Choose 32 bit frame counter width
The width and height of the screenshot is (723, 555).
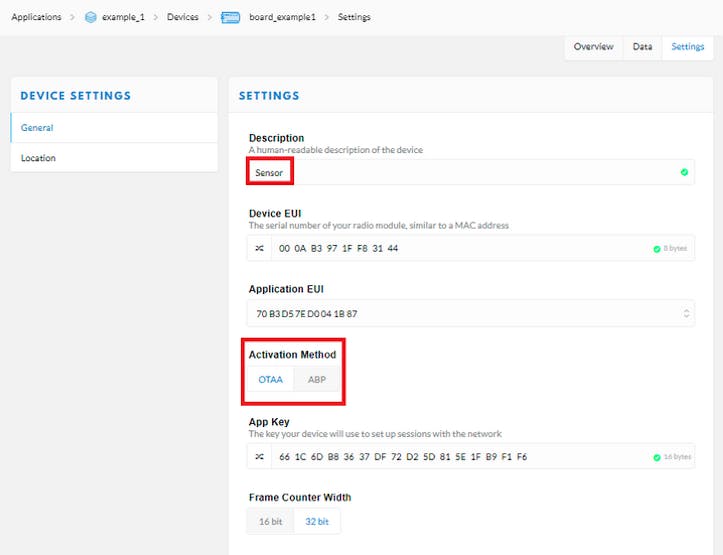pos(317,521)
